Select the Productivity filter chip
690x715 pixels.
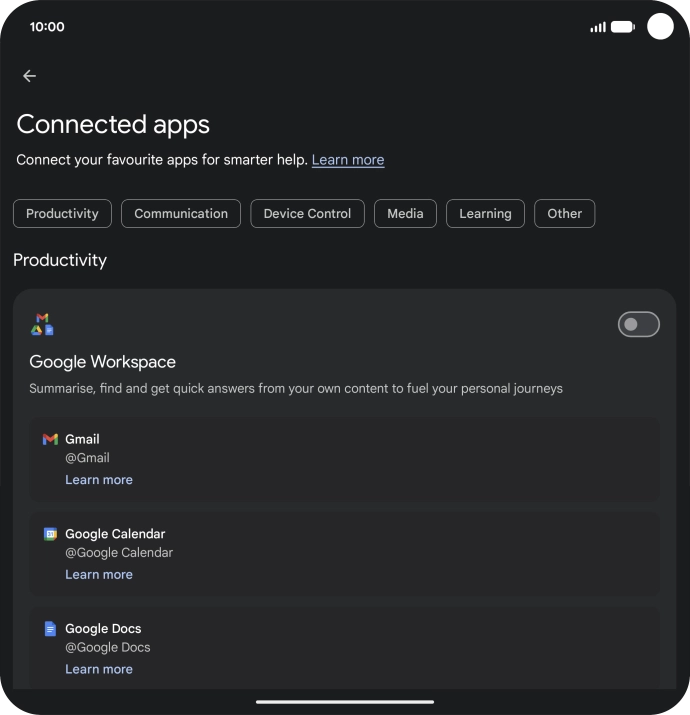62,213
